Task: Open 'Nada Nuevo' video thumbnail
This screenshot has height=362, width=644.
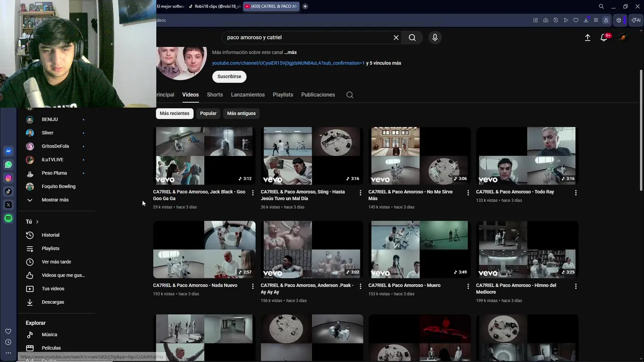Action: point(204,250)
